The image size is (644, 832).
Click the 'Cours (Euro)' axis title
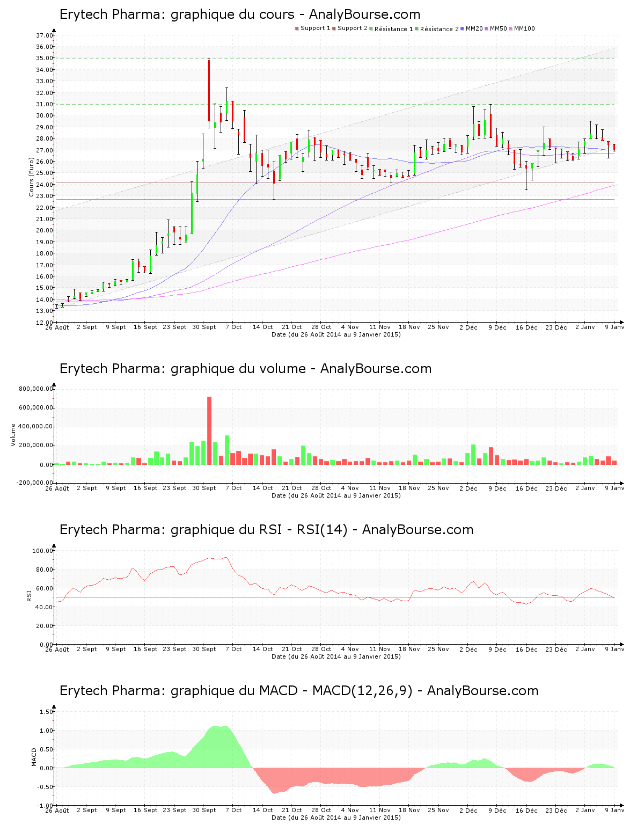[x=31, y=177]
